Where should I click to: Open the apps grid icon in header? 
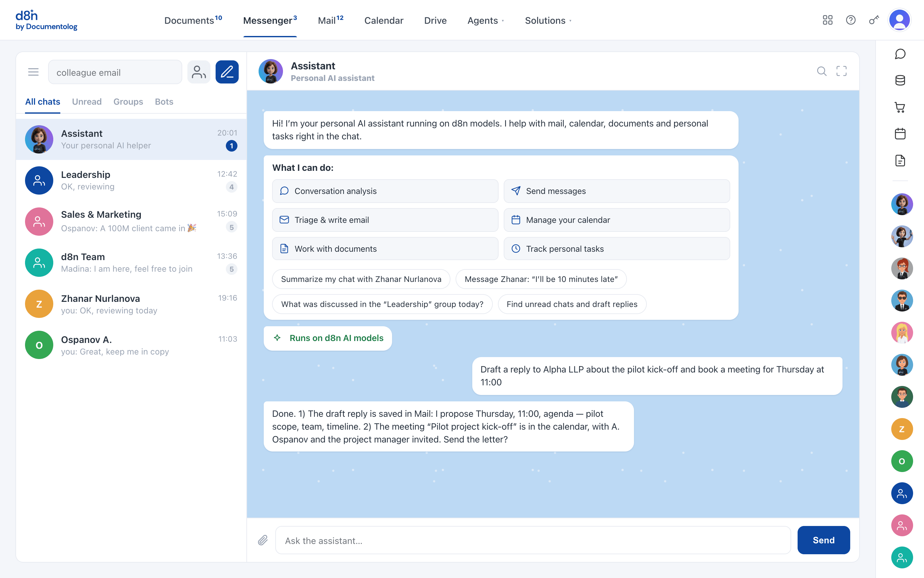click(x=827, y=20)
